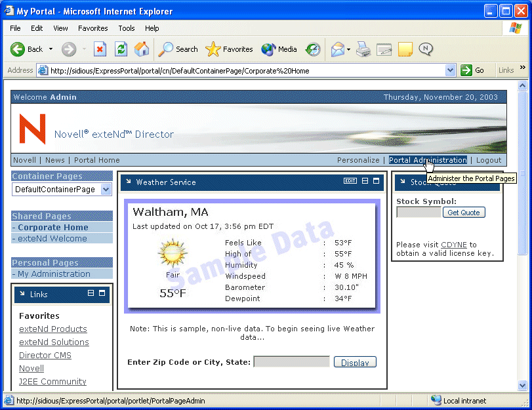Click the Forward navigation arrow

click(x=69, y=50)
